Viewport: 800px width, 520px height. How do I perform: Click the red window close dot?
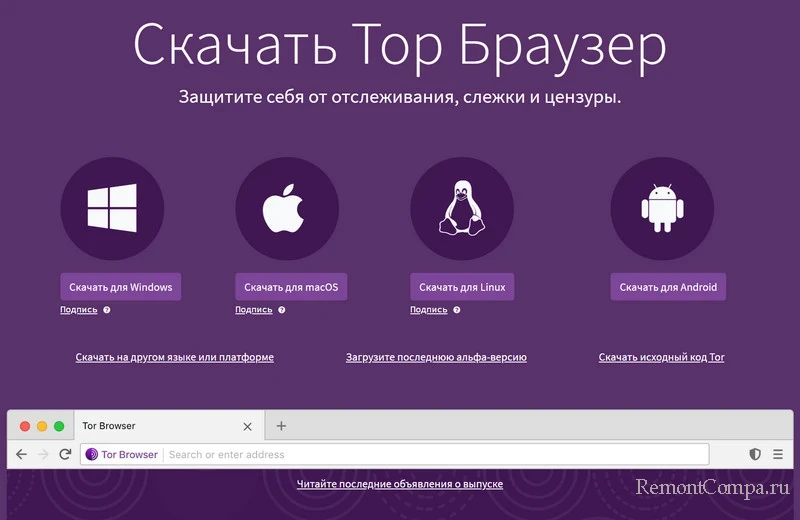(x=25, y=426)
